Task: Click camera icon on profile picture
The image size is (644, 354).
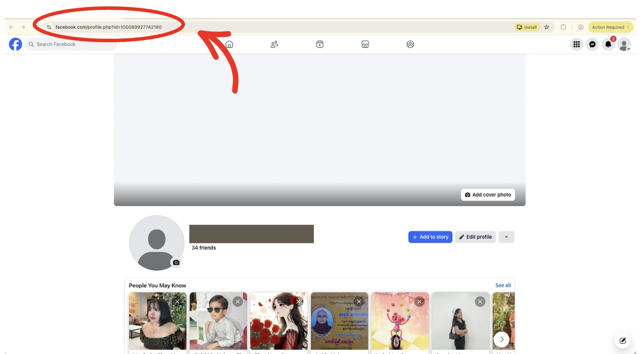Action: point(176,262)
